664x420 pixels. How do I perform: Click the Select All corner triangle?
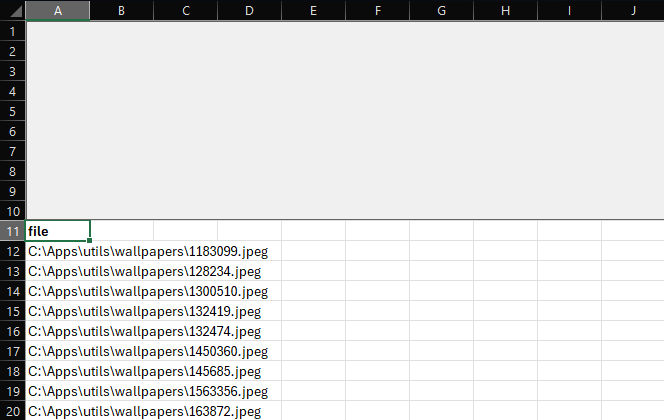pos(12,10)
